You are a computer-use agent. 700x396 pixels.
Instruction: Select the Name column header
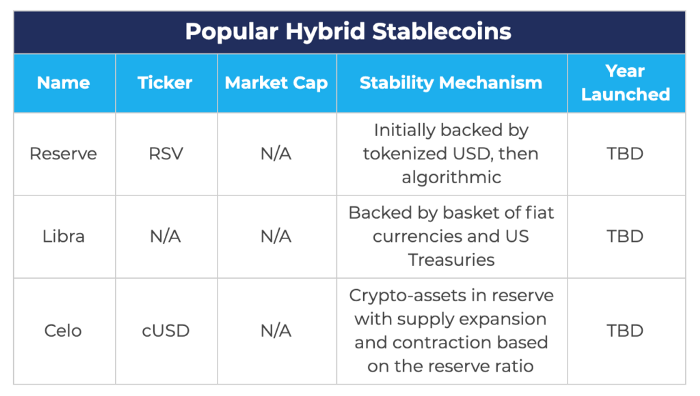(x=64, y=83)
